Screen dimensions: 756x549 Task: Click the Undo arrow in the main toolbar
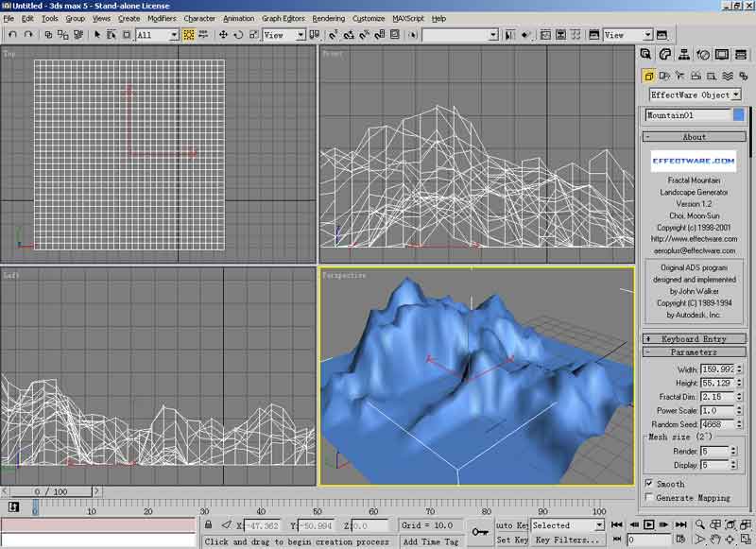pos(12,35)
